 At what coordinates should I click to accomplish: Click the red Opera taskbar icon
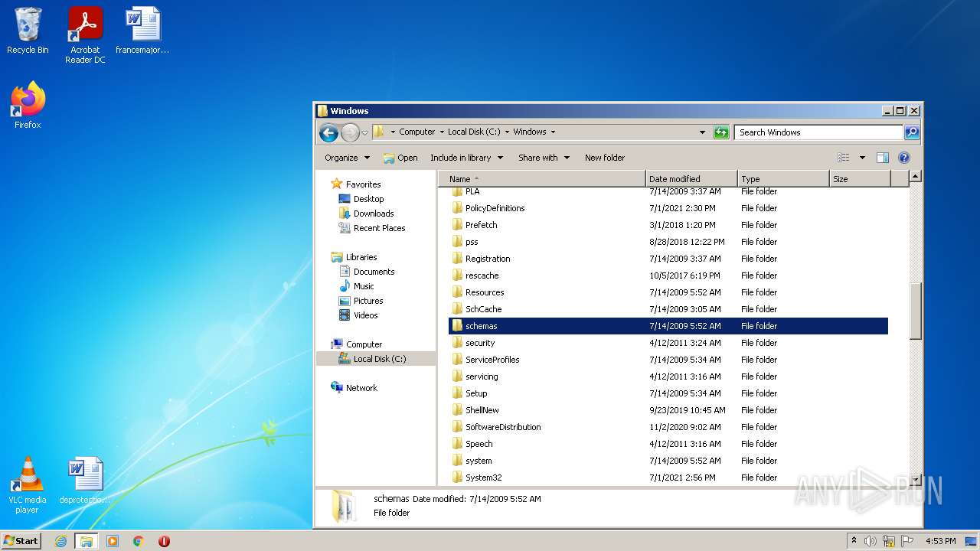coord(164,541)
